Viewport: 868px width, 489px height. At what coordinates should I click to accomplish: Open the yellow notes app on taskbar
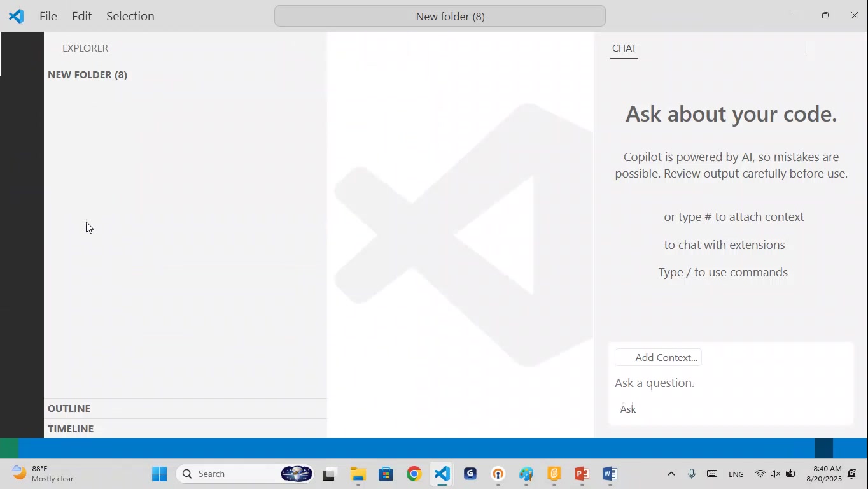click(x=554, y=474)
